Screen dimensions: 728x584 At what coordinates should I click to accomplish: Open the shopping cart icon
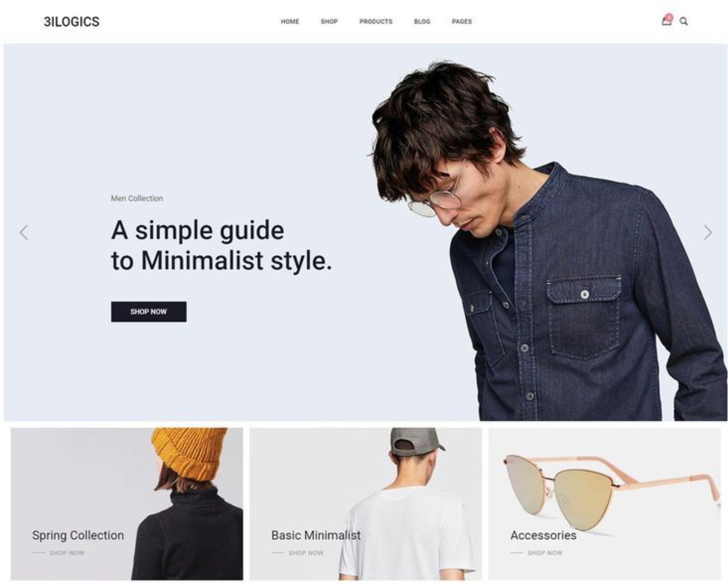(666, 21)
